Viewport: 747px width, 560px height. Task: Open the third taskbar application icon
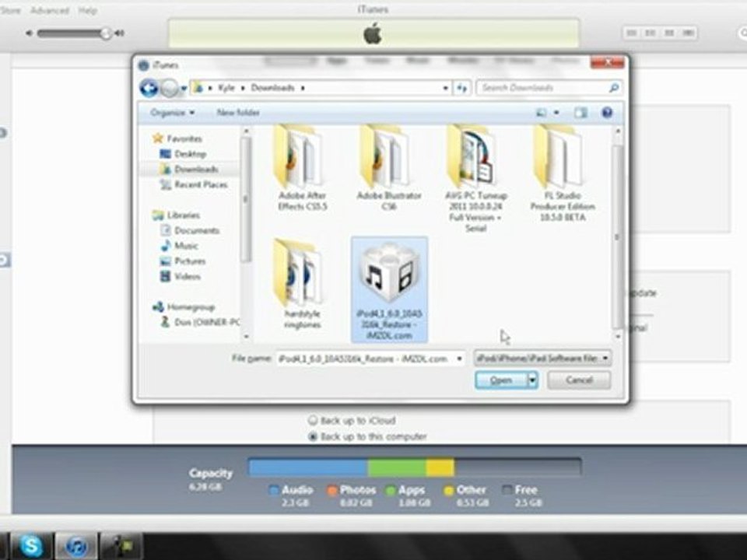coord(121,546)
